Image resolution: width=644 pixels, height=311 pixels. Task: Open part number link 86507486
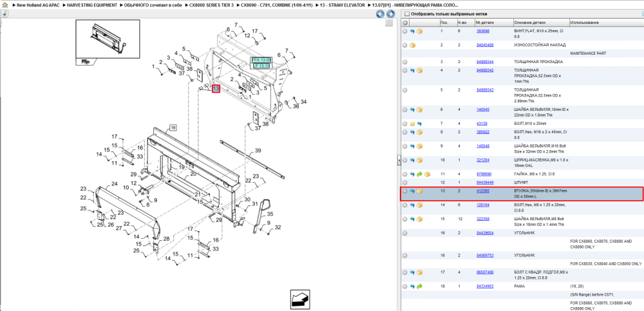click(485, 272)
